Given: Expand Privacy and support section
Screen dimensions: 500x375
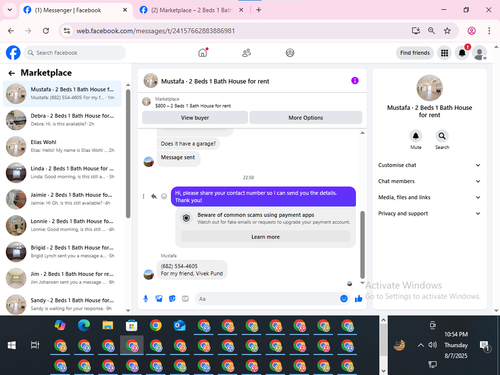Looking at the screenshot, I should click(x=429, y=213).
